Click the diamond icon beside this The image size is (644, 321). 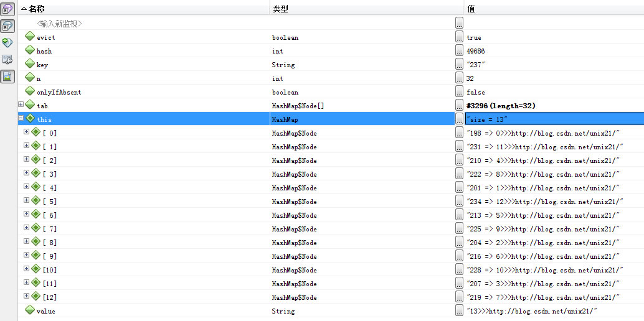pyautogui.click(x=30, y=119)
